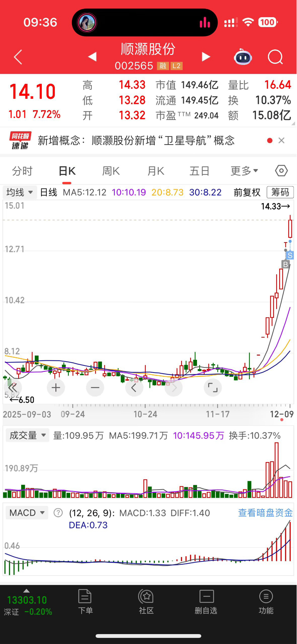Go to previous stock with left triangle
This screenshot has height=644, width=297.
coord(92,57)
